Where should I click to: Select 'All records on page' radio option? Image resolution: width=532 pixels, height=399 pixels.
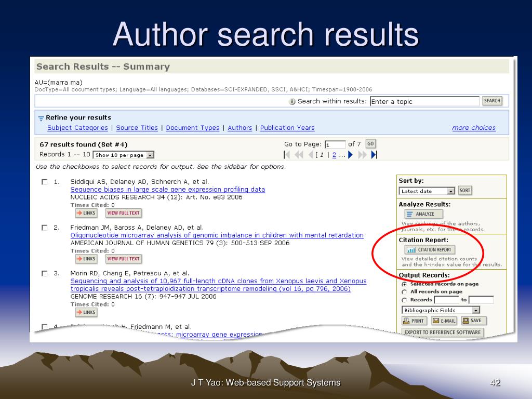click(404, 292)
